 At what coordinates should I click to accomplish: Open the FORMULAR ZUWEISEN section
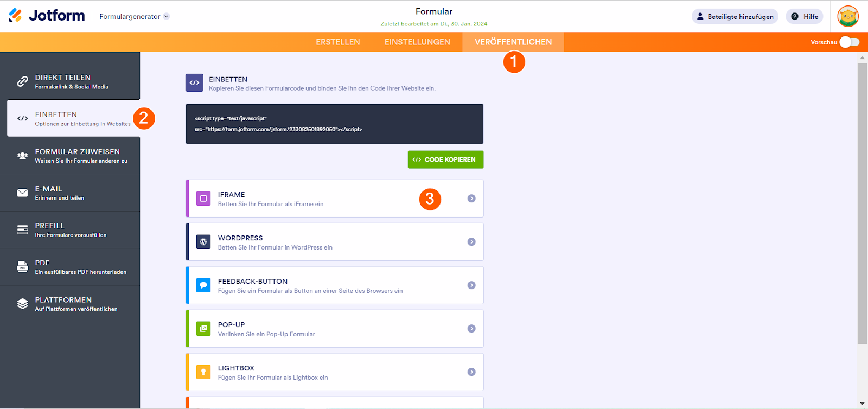[x=70, y=156]
